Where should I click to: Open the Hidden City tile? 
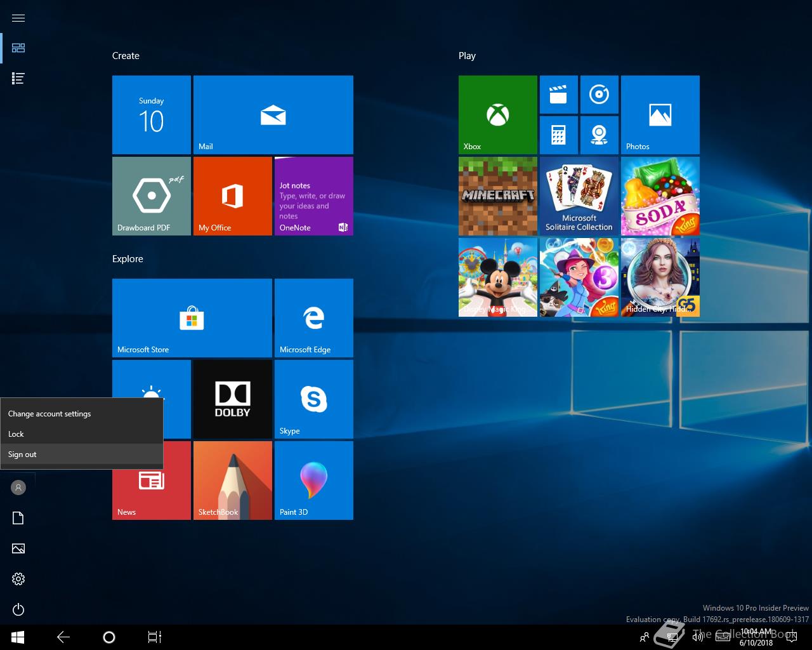click(660, 277)
